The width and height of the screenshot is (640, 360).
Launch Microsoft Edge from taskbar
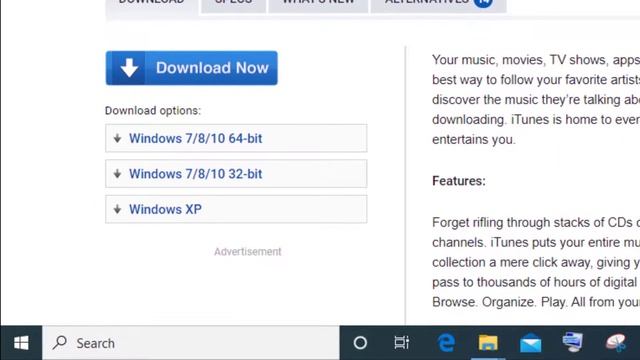coord(446,343)
